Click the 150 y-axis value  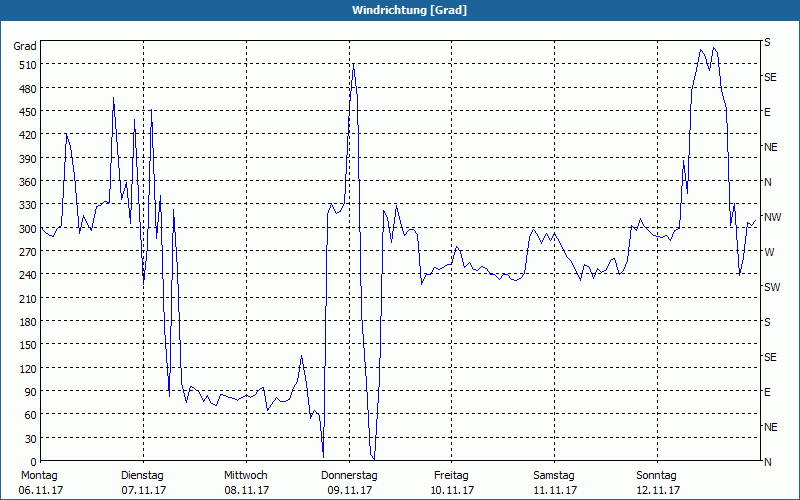point(28,345)
